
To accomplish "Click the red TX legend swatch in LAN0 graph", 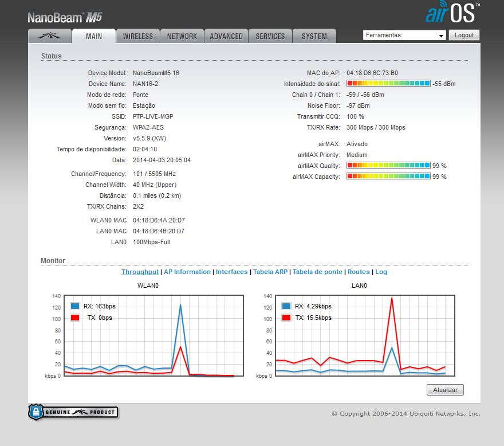I will 286,318.
